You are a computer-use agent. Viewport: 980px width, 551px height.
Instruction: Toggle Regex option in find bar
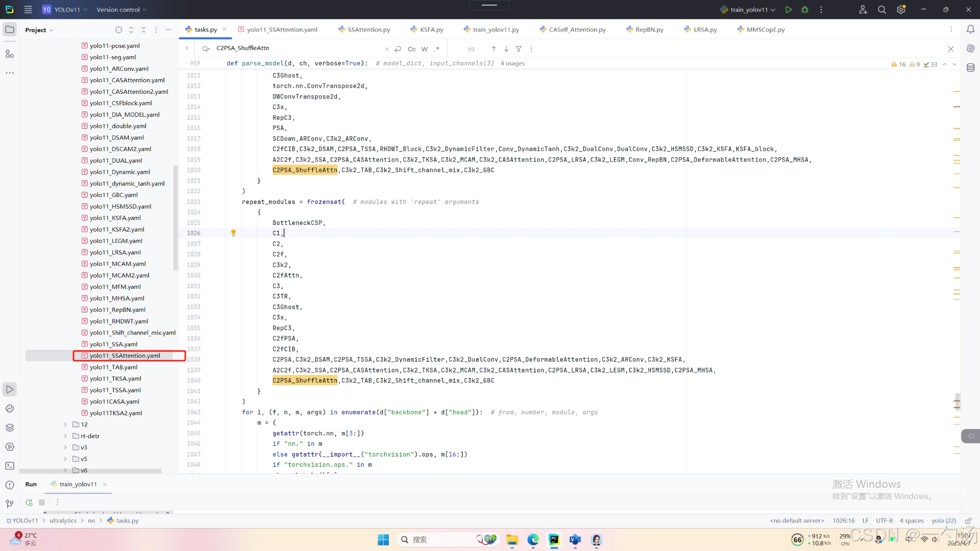[x=437, y=49]
